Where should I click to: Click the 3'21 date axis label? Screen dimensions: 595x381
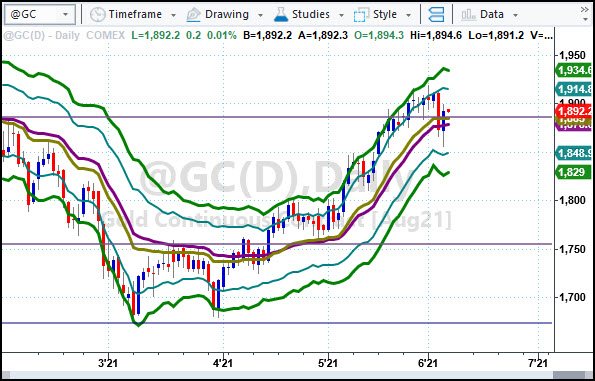click(x=109, y=364)
